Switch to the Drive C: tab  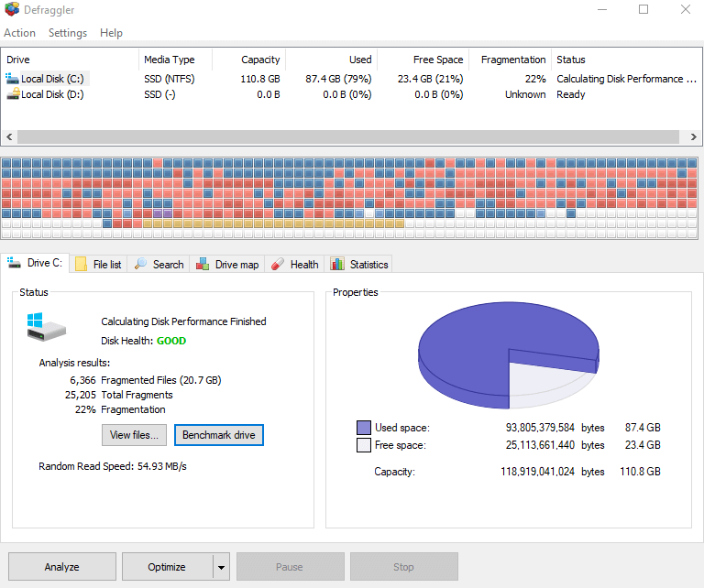[36, 264]
